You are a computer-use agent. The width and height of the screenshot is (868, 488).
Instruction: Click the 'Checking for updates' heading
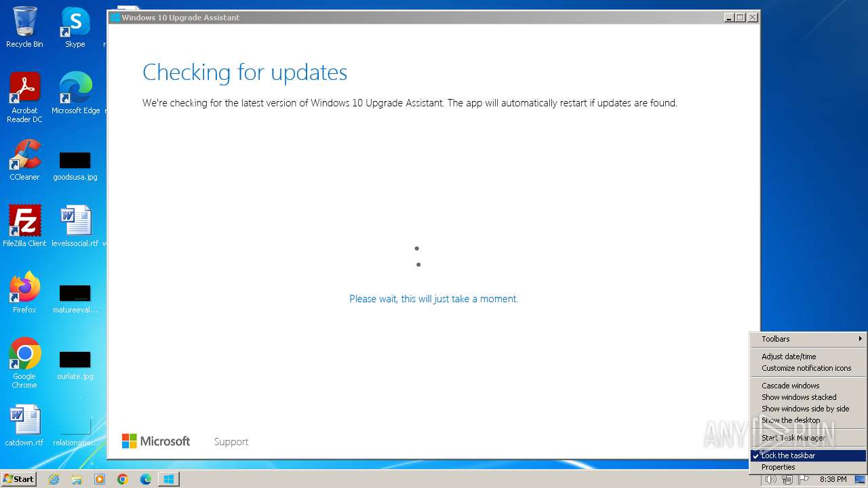(245, 72)
